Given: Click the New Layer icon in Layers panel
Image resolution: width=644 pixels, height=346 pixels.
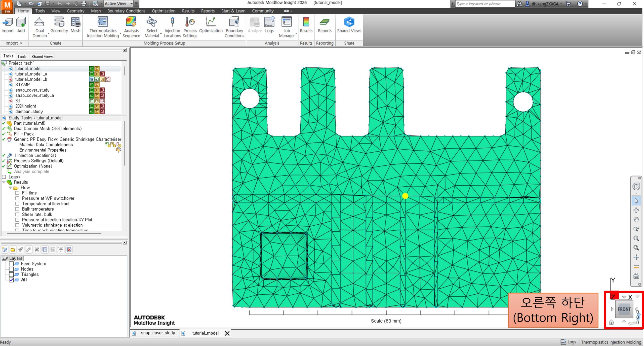Looking at the screenshot, I should click(x=5, y=250).
